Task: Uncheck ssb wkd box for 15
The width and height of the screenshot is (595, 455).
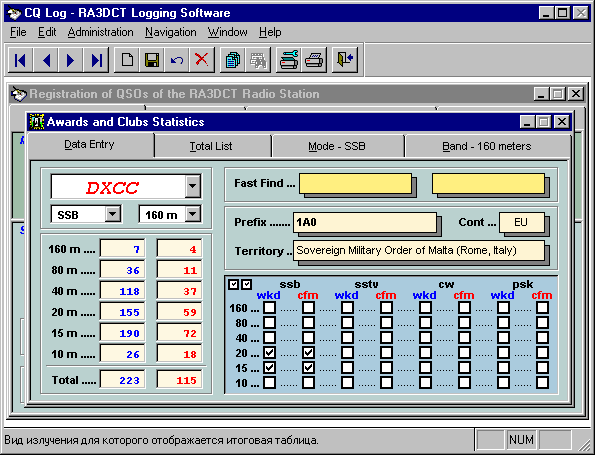Action: coord(269,367)
